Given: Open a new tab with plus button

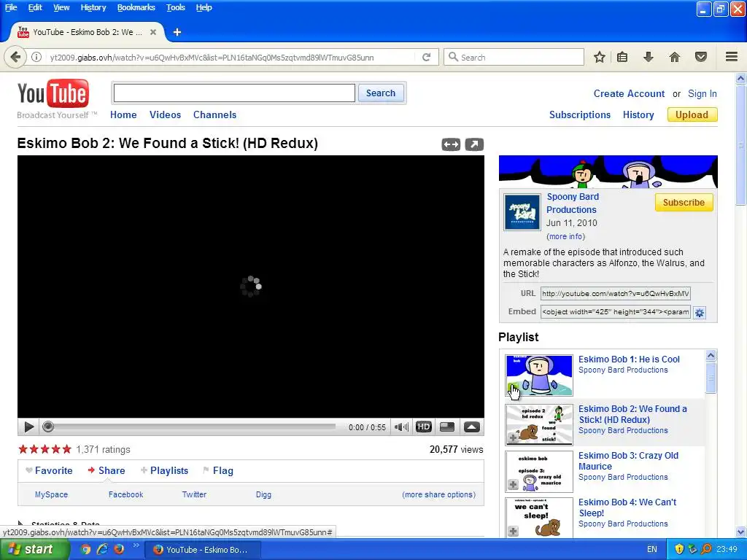Looking at the screenshot, I should 177,32.
